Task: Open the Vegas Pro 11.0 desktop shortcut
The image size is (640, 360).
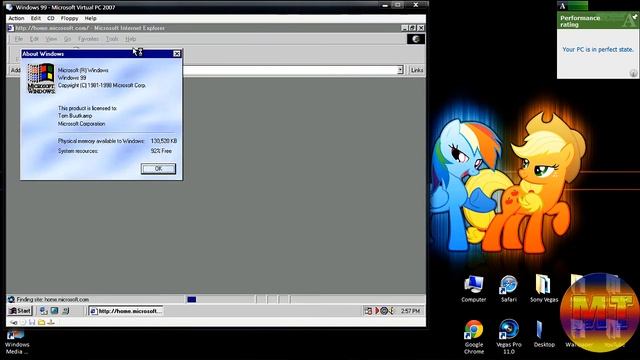Action: [x=509, y=337]
